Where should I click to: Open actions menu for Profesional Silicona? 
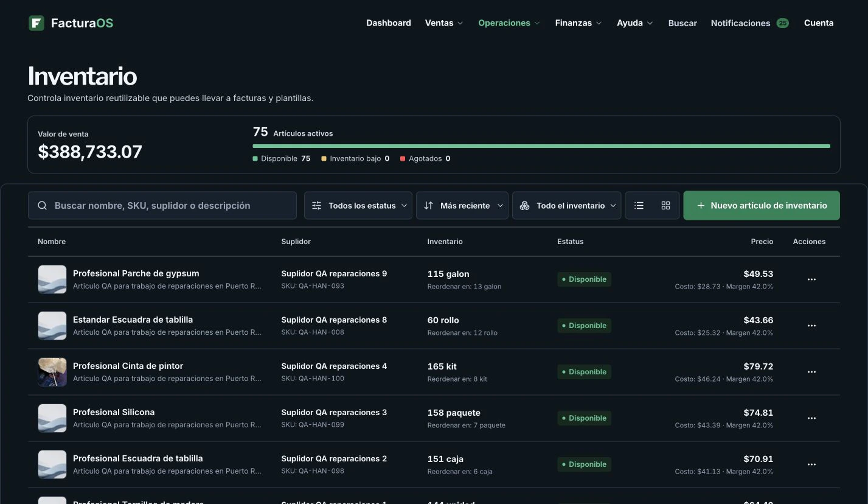811,418
